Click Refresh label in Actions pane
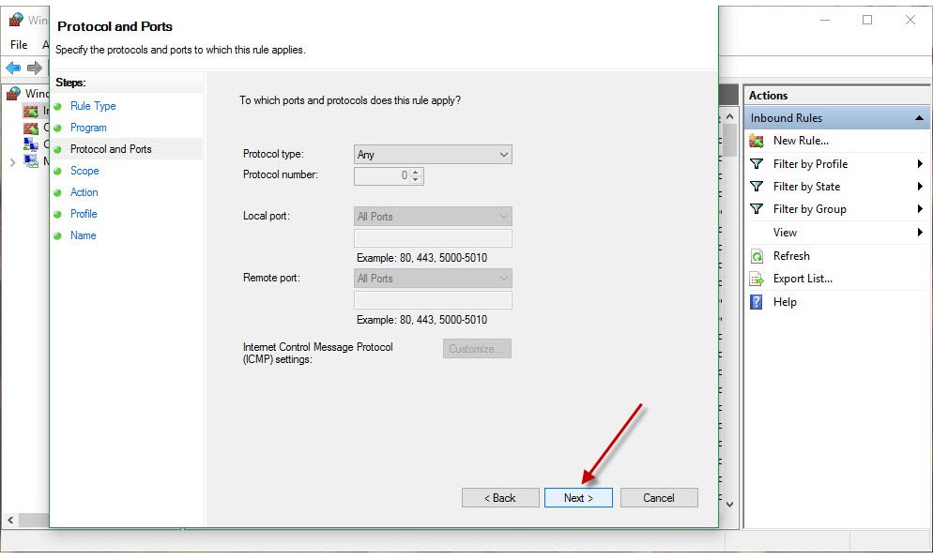The image size is (933, 560). coord(791,256)
